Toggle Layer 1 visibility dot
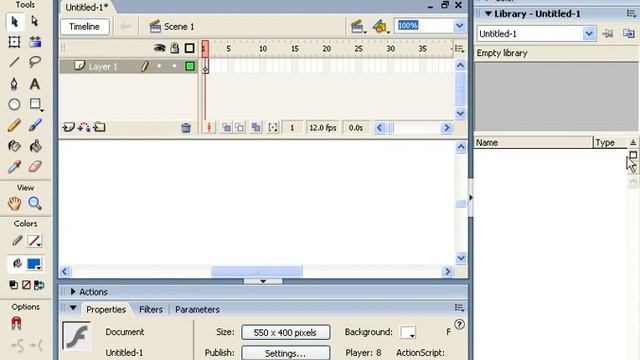Viewport: 640px width, 360px height. (159, 66)
